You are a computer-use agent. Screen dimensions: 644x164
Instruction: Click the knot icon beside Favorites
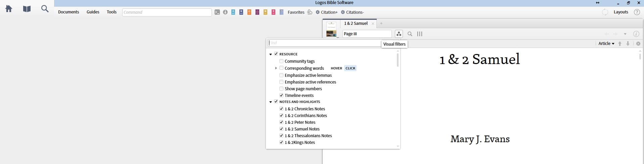point(310,12)
